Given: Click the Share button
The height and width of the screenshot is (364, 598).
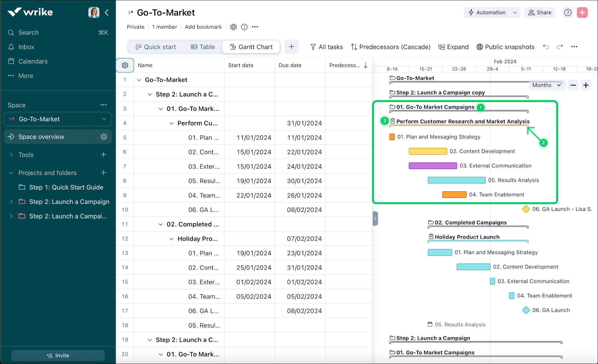Looking at the screenshot, I should tap(540, 13).
